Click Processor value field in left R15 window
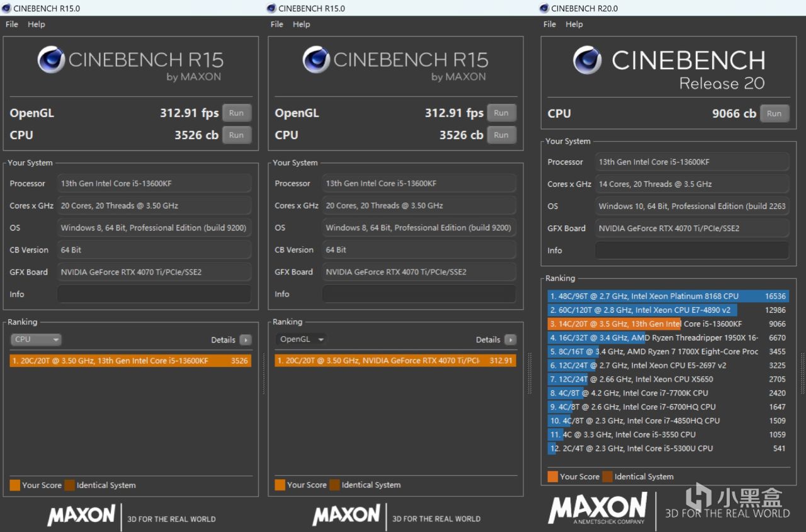This screenshot has height=532, width=806. pyautogui.click(x=154, y=183)
